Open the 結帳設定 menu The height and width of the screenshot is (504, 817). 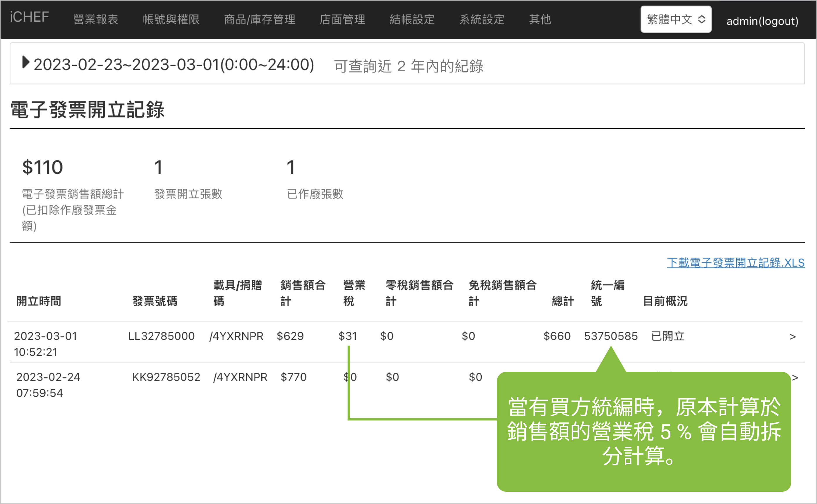(412, 19)
